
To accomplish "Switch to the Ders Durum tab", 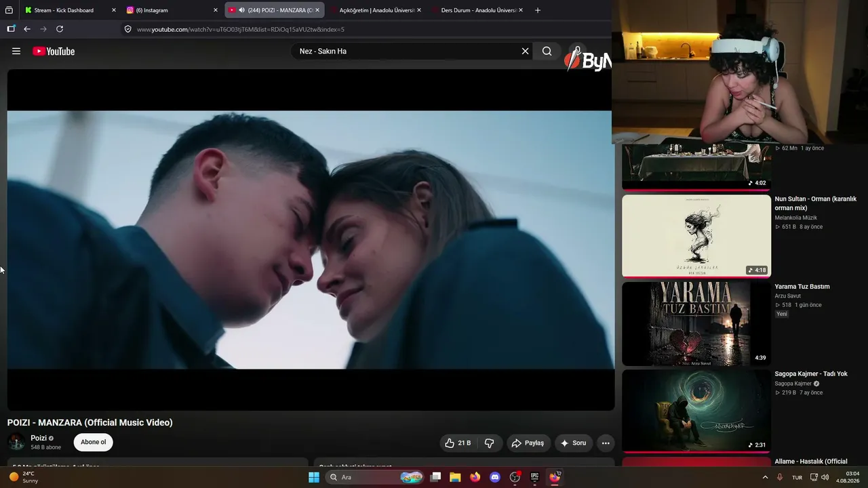I will 478,10.
